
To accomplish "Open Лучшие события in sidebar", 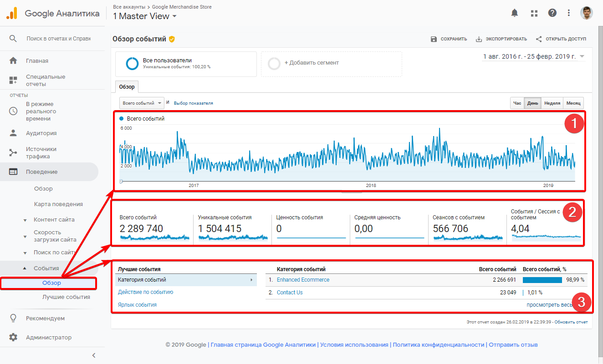I will pos(66,297).
